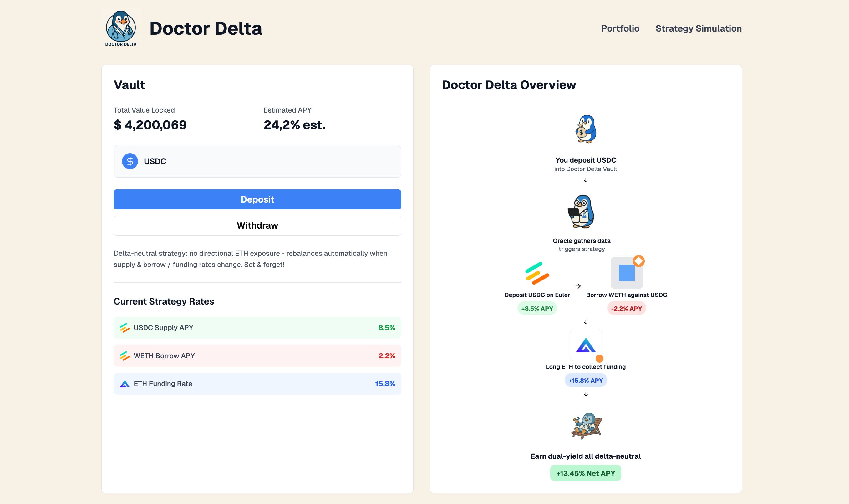This screenshot has height=504, width=849.
Task: Click the Current Strategy Rates heading
Action: [164, 302]
